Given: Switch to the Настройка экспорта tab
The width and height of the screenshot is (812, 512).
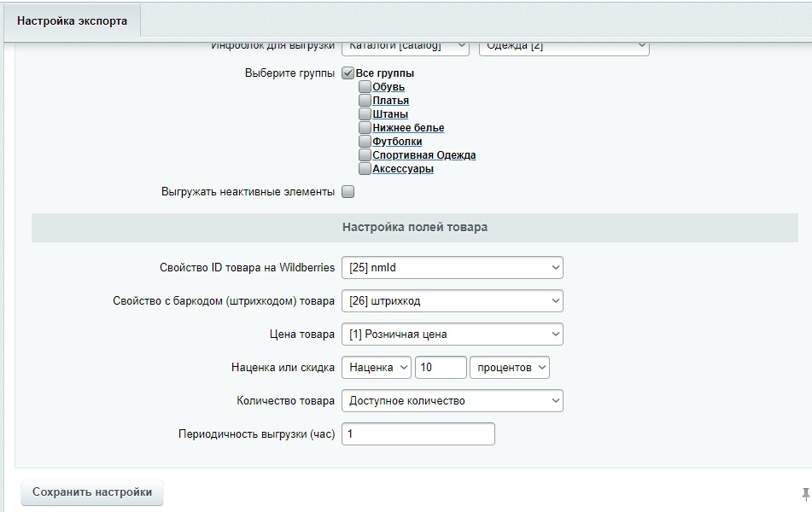Looking at the screenshot, I should click(x=73, y=20).
